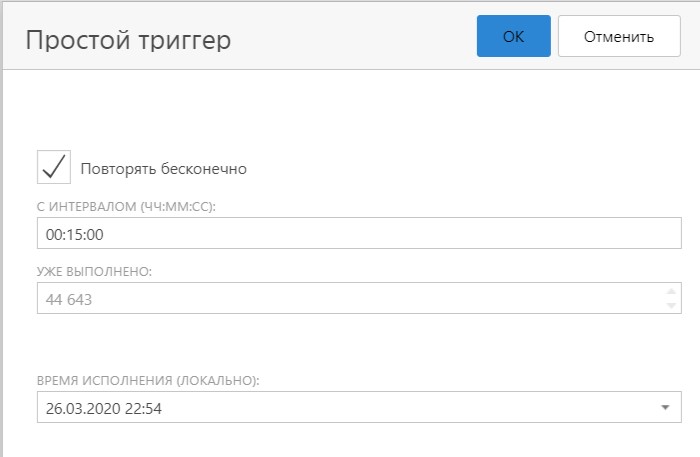Confirm the trigger with the OK button
Screen dimensions: 700x457
tap(513, 36)
